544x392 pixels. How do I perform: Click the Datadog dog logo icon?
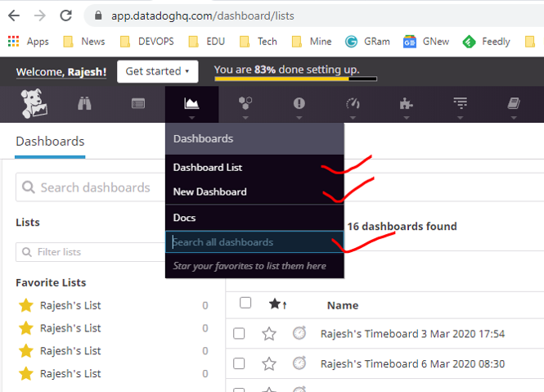pyautogui.click(x=34, y=104)
